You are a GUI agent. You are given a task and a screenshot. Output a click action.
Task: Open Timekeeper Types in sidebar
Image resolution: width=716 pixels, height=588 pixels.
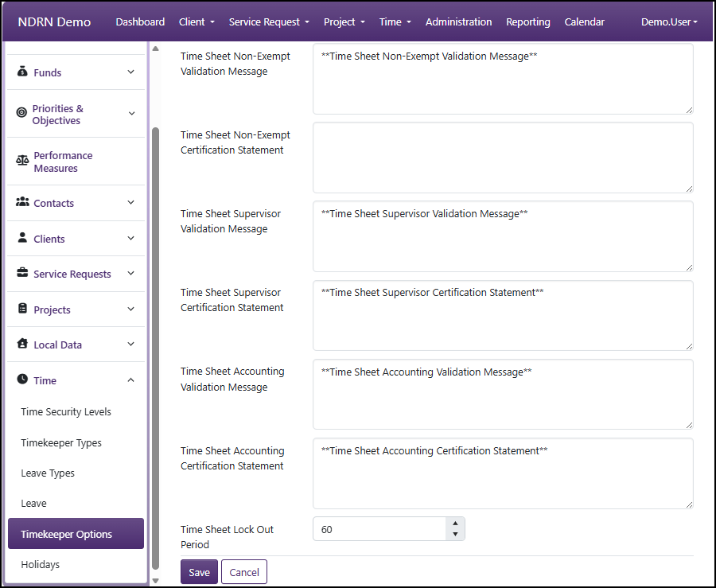[61, 443]
